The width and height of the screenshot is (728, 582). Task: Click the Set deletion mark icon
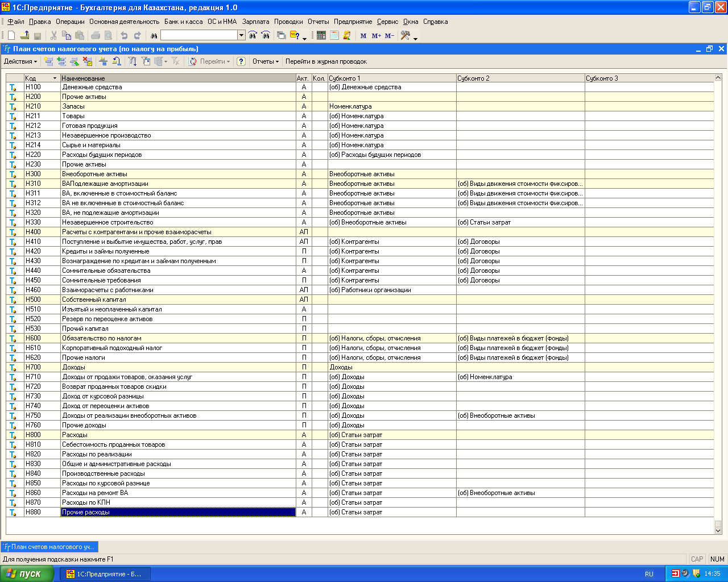coord(88,61)
